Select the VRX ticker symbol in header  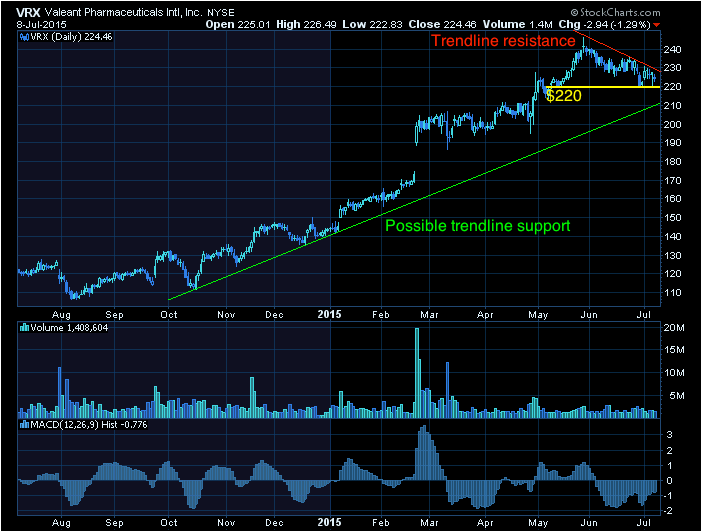(x=28, y=13)
